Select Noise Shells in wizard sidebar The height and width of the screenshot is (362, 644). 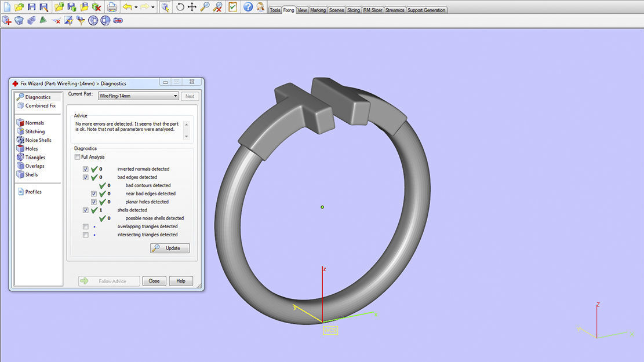(x=35, y=140)
